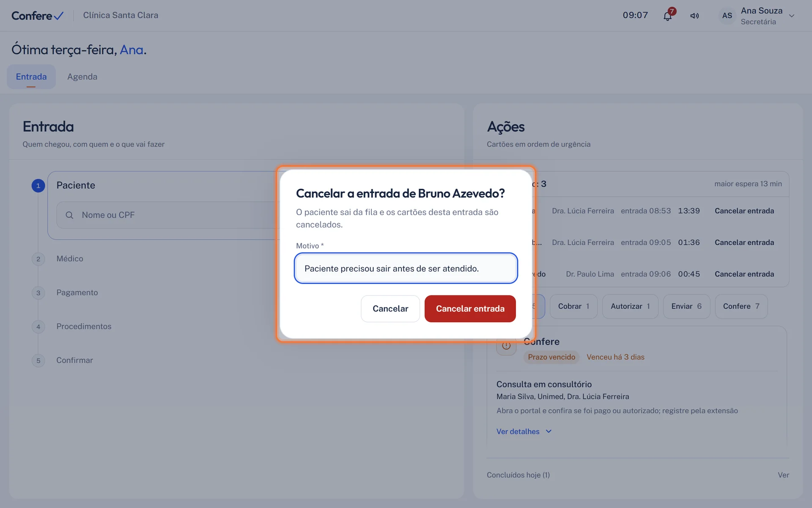Screen dimensions: 812x508
Task: Click the Pagamento step label
Action: coord(77,293)
